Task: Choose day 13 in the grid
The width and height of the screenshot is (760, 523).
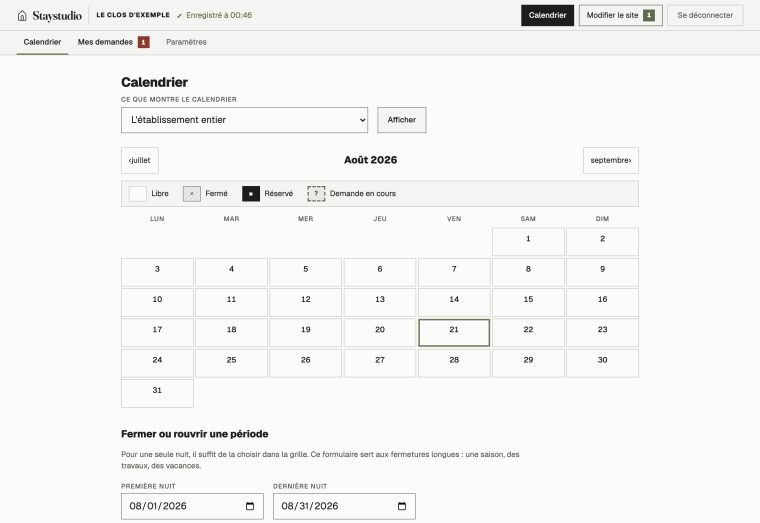Action: 380,302
